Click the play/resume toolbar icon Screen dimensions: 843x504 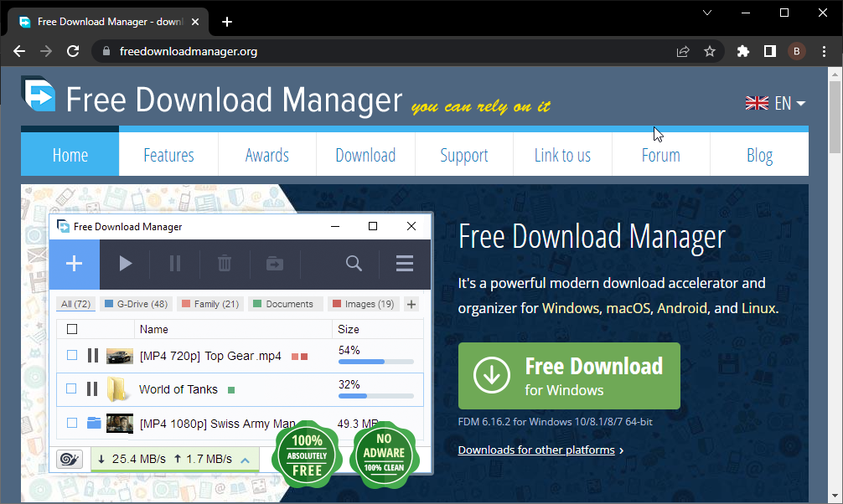[125, 264]
